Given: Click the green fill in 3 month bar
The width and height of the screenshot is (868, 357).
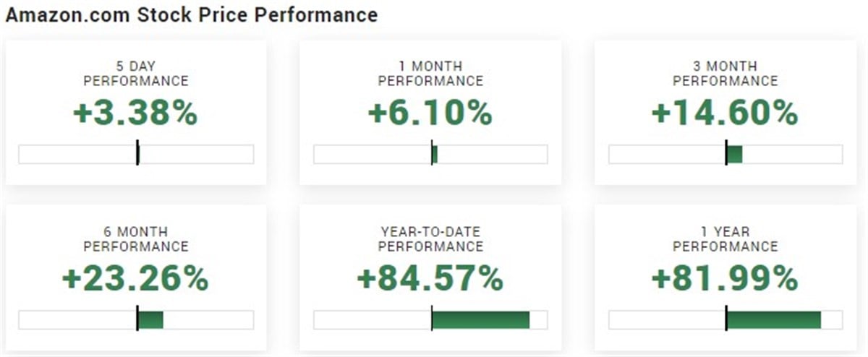Looking at the screenshot, I should pos(735,154).
